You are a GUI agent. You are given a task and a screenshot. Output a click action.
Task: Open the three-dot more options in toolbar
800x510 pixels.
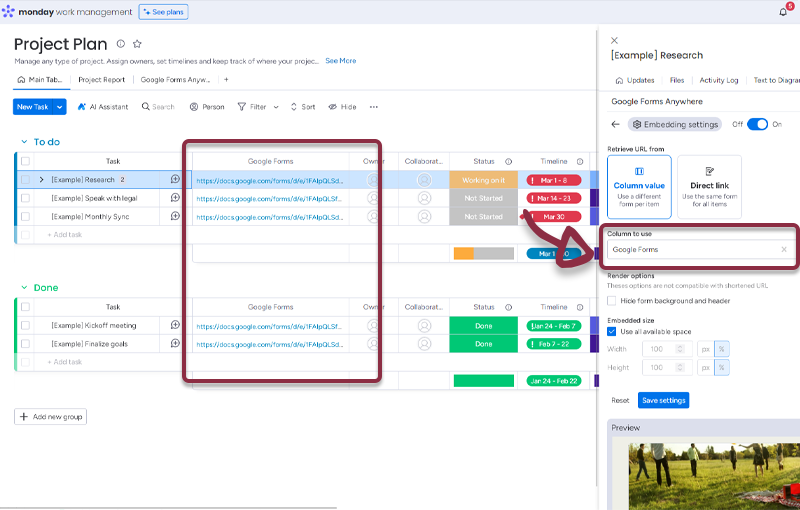coord(374,107)
